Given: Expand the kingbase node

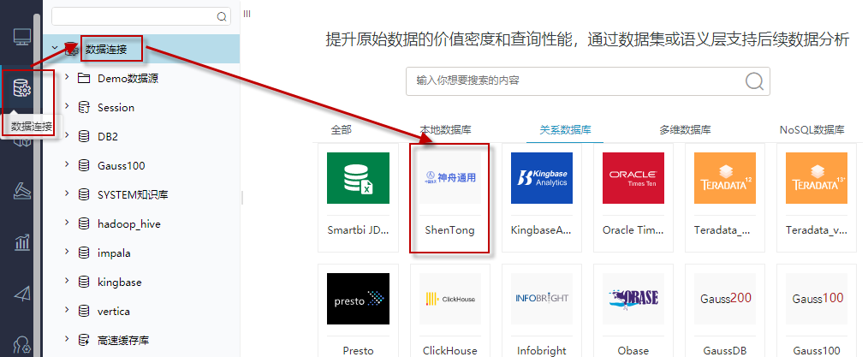Looking at the screenshot, I should pyautogui.click(x=67, y=280).
